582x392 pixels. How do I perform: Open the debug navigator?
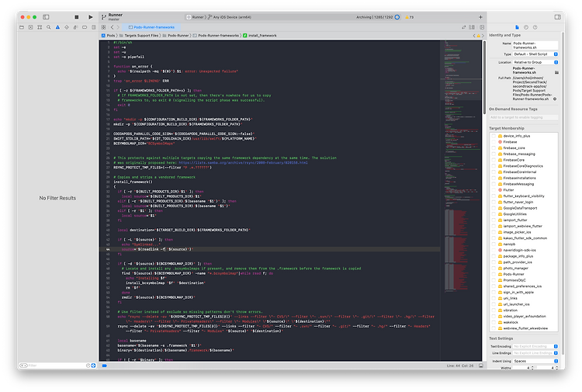point(75,27)
